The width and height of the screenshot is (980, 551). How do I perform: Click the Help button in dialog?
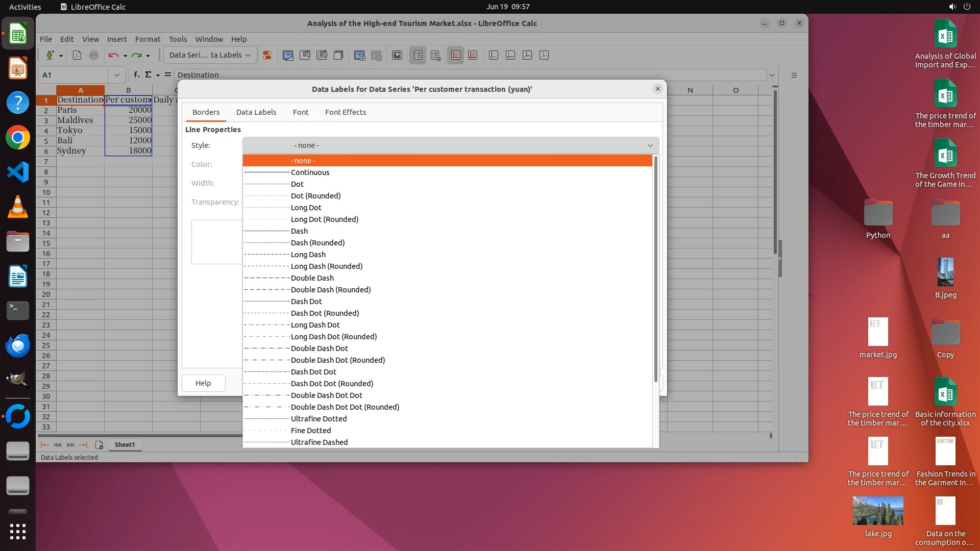(x=203, y=383)
